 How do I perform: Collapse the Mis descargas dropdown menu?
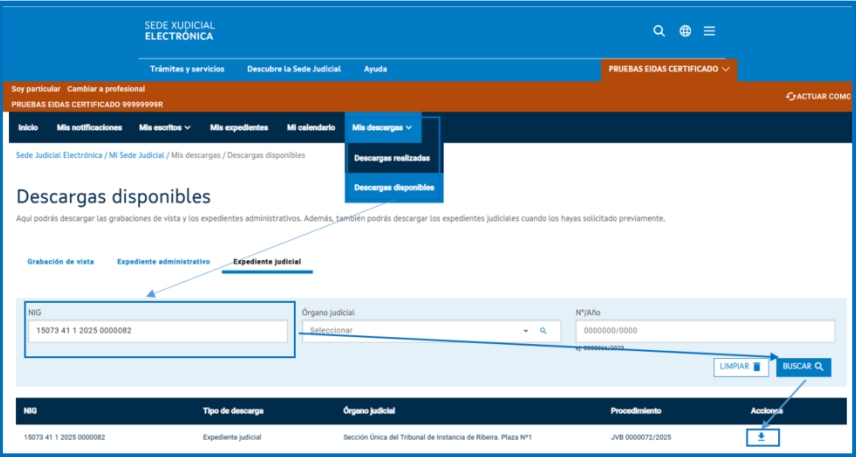[382, 127]
